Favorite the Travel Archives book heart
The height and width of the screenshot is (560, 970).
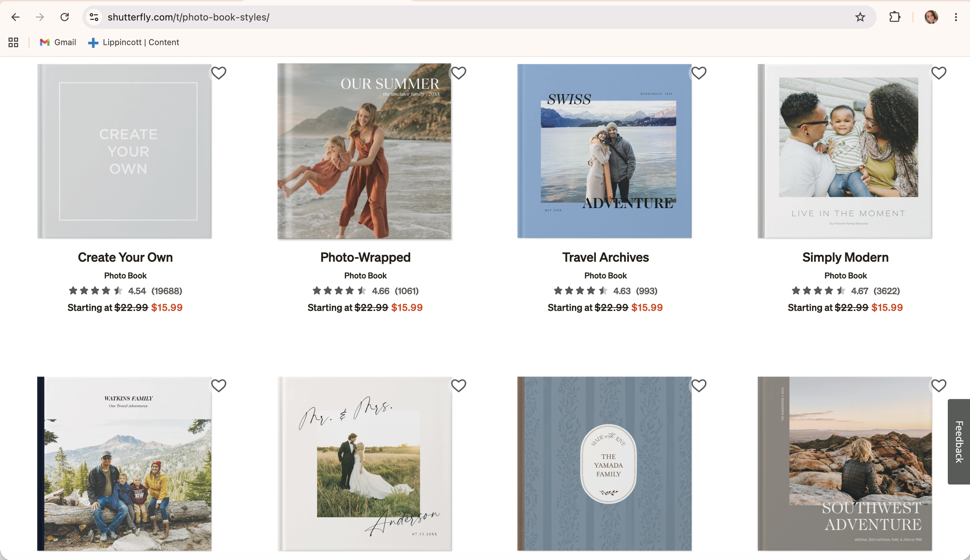[699, 73]
